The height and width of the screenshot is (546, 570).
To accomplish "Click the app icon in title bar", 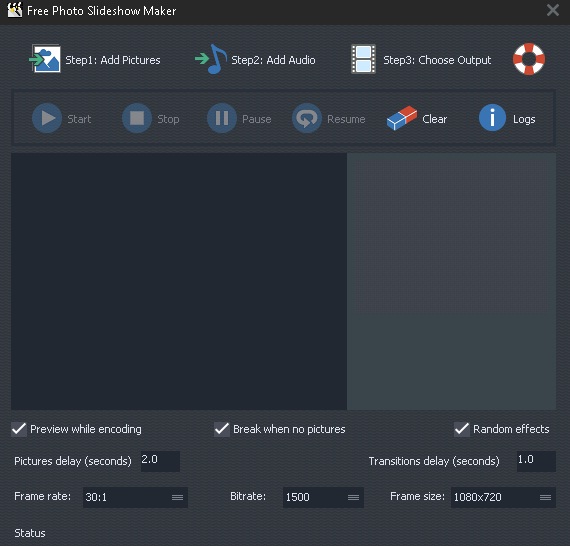I will [x=15, y=10].
